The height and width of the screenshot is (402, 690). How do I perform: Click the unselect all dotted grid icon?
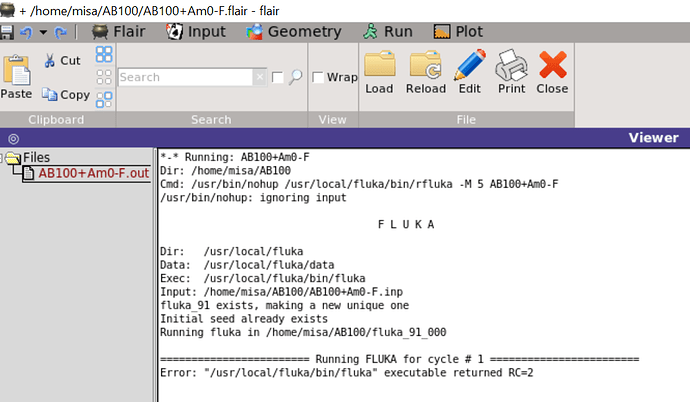[x=104, y=77]
